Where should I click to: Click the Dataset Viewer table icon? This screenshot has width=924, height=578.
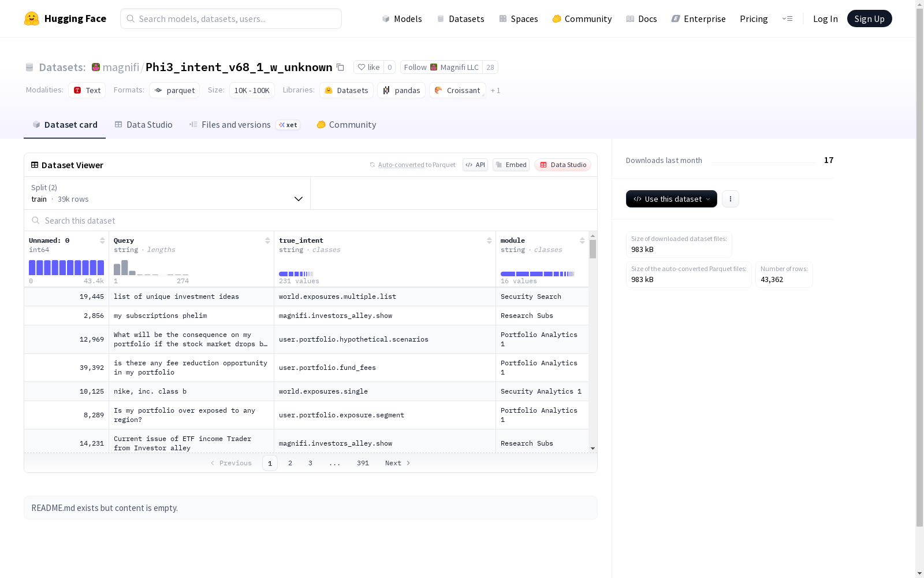[35, 165]
